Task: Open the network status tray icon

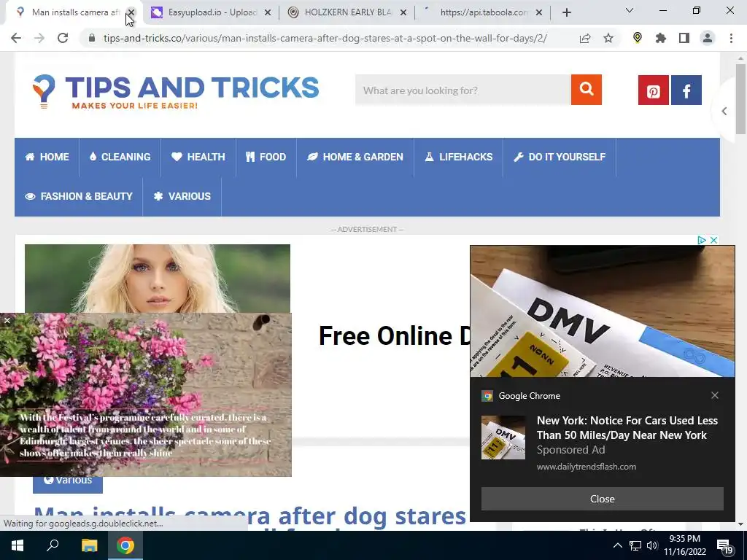Action: point(635,545)
